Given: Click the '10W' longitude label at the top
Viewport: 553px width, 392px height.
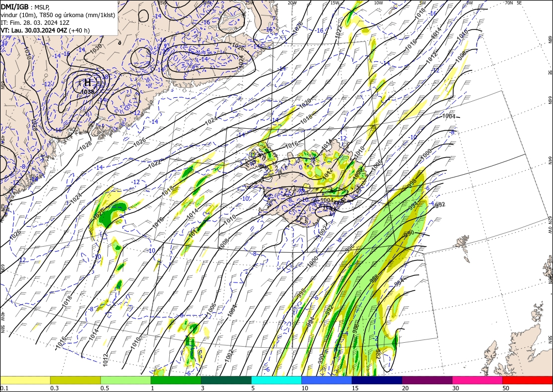Looking at the screenshot, I should [378, 3].
